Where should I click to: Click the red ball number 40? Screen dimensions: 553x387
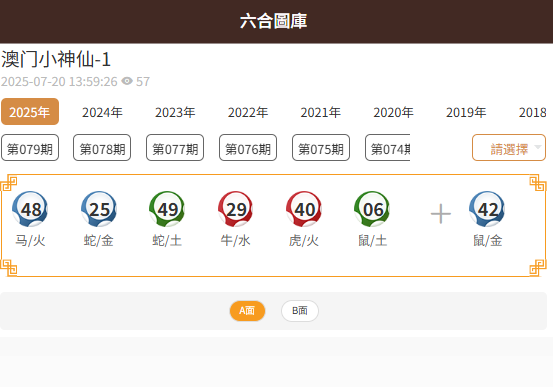click(x=304, y=209)
